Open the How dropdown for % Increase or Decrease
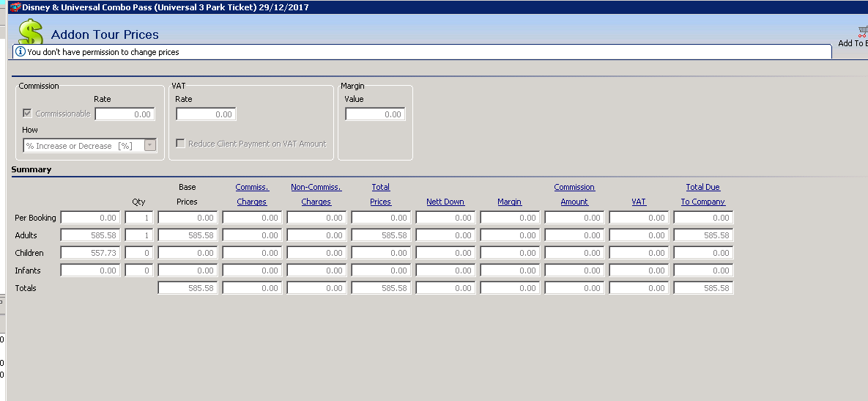Image resolution: width=868 pixels, height=401 pixels. (149, 146)
